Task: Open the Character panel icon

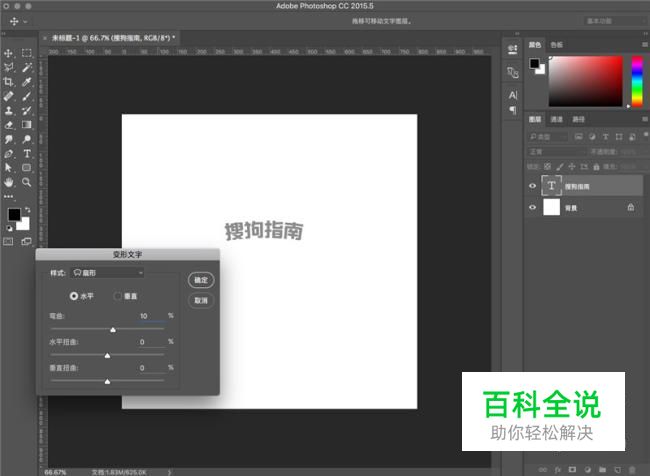Action: [513, 95]
